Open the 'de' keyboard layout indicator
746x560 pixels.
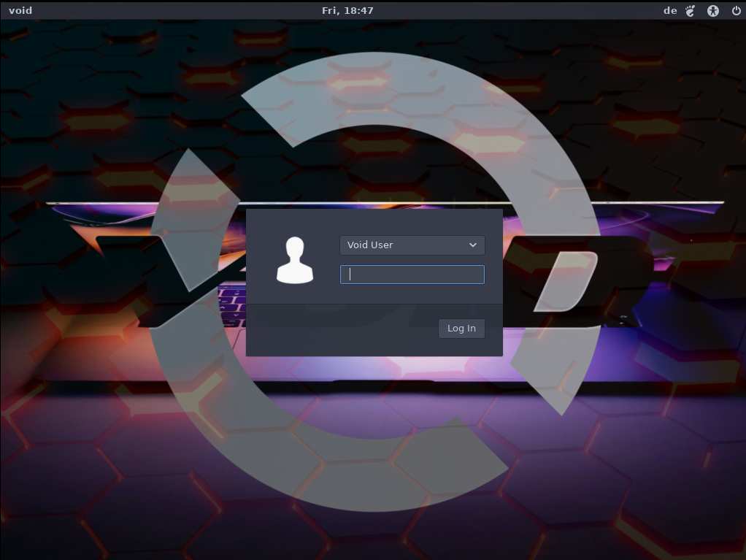(669, 10)
